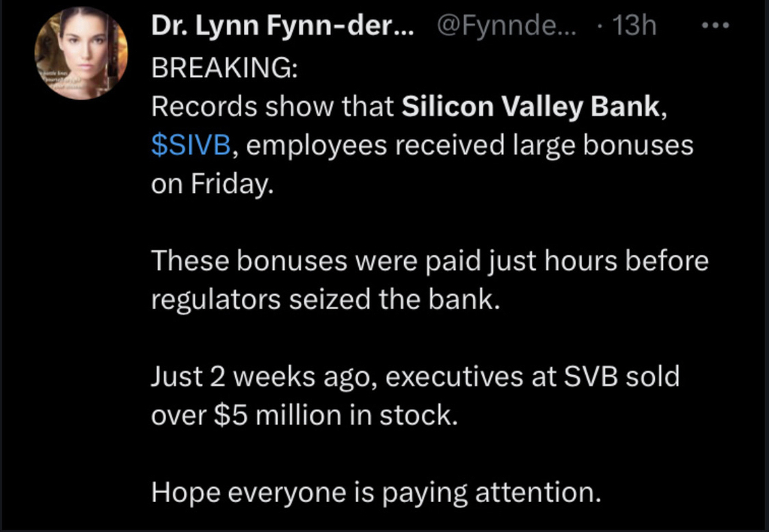Open the three-dot more options menu
The image size is (769, 532).
pyautogui.click(x=714, y=26)
